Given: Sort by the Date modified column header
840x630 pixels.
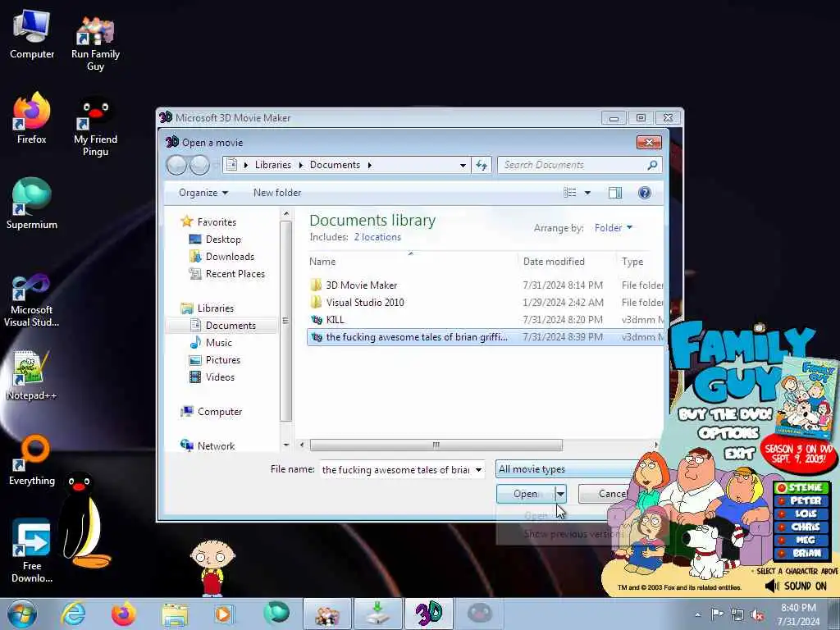Looking at the screenshot, I should pyautogui.click(x=568, y=262).
